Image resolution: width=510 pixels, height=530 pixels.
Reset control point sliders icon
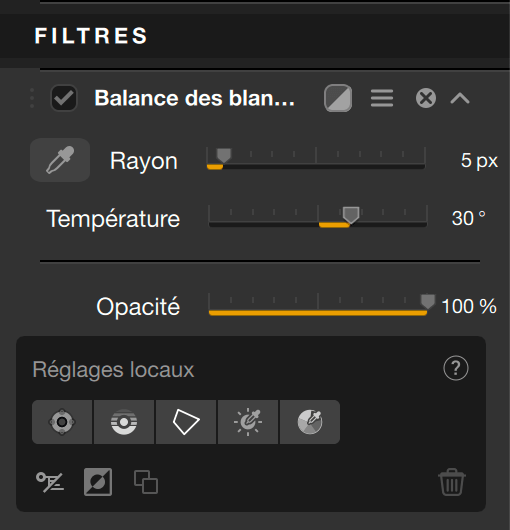pos(50,482)
